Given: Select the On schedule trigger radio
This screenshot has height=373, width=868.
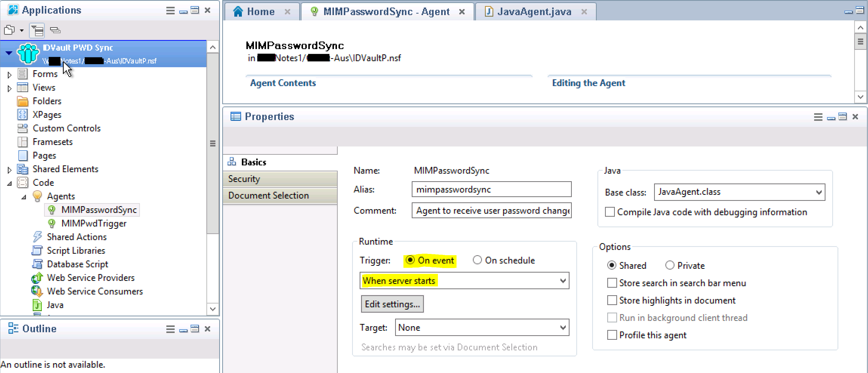Looking at the screenshot, I should click(477, 260).
